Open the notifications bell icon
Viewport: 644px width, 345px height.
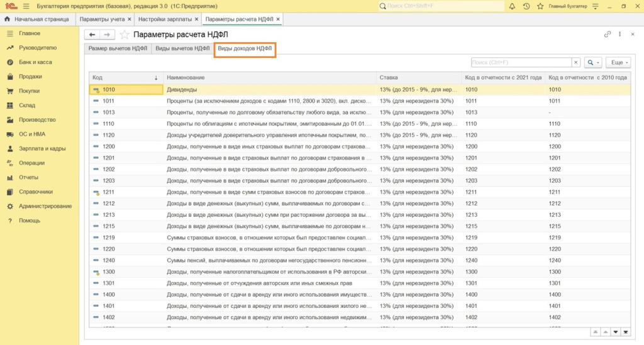point(512,6)
